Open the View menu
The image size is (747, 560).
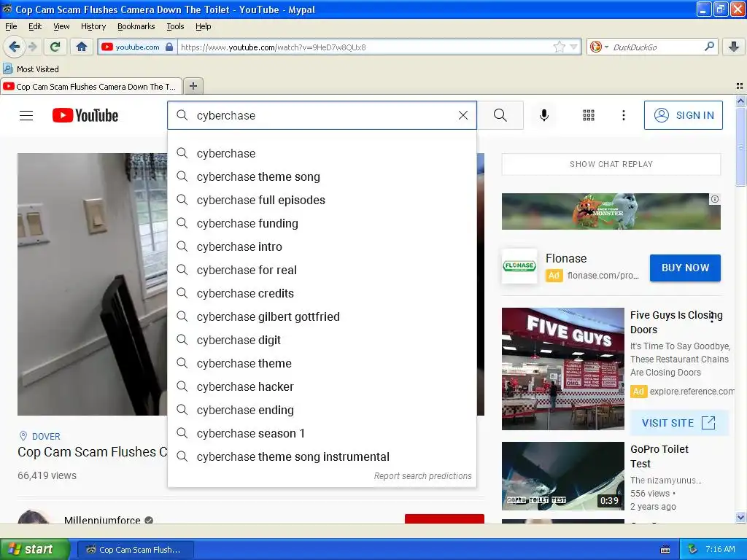61,26
